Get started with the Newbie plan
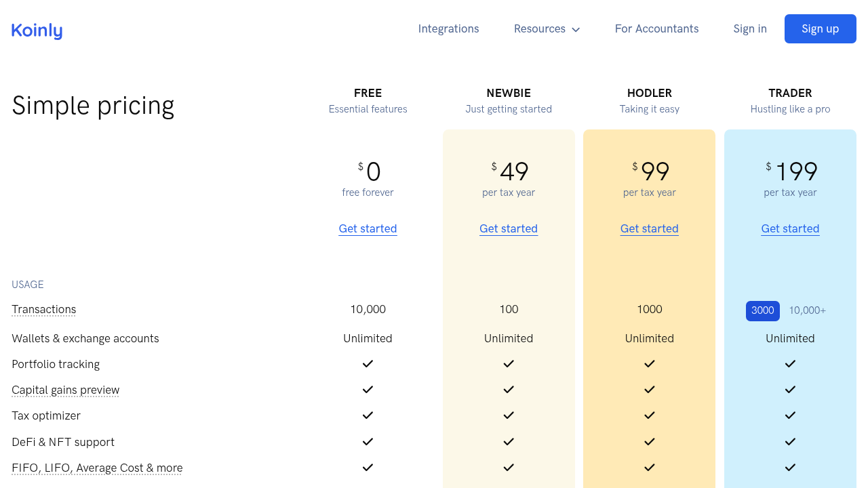 coord(509,228)
